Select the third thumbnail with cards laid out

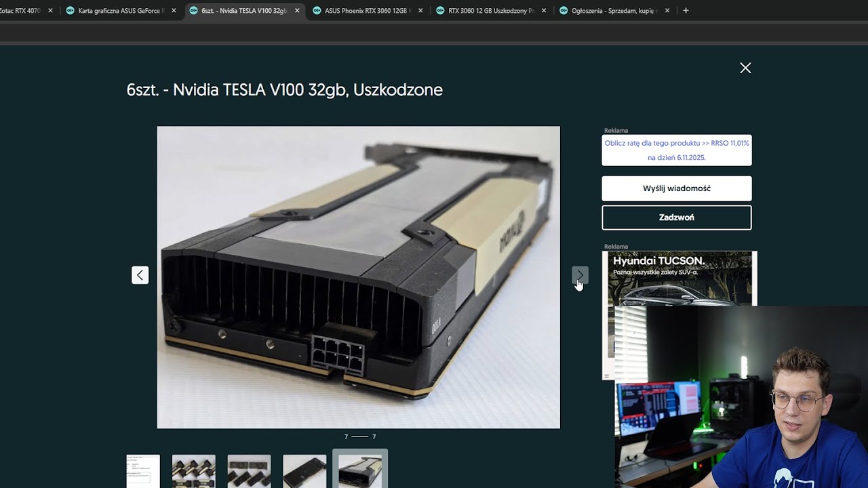(x=249, y=471)
